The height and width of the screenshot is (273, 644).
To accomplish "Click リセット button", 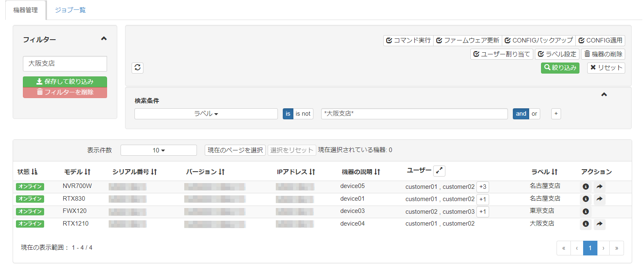I will pos(606,68).
